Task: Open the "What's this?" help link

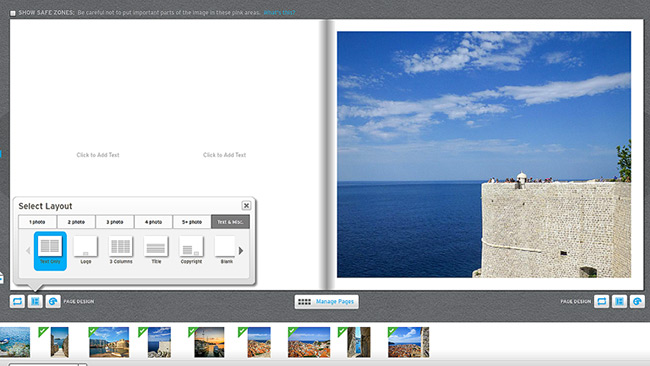Action: coord(279,13)
